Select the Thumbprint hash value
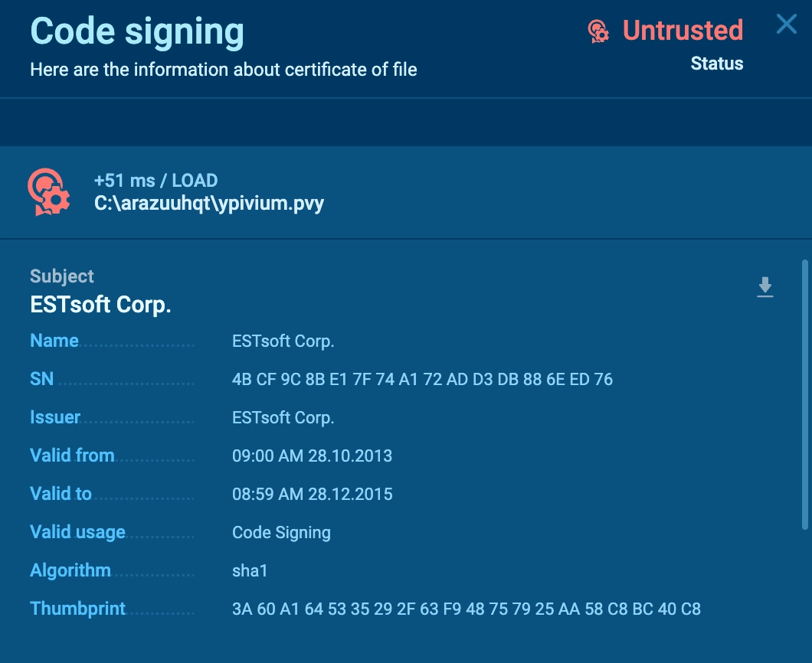 (466, 609)
